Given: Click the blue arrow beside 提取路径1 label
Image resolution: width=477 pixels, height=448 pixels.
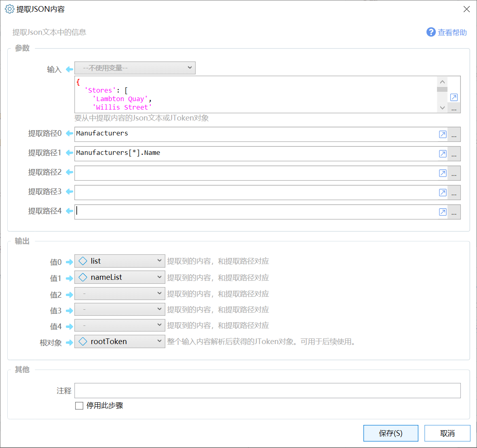Looking at the screenshot, I should pos(70,153).
